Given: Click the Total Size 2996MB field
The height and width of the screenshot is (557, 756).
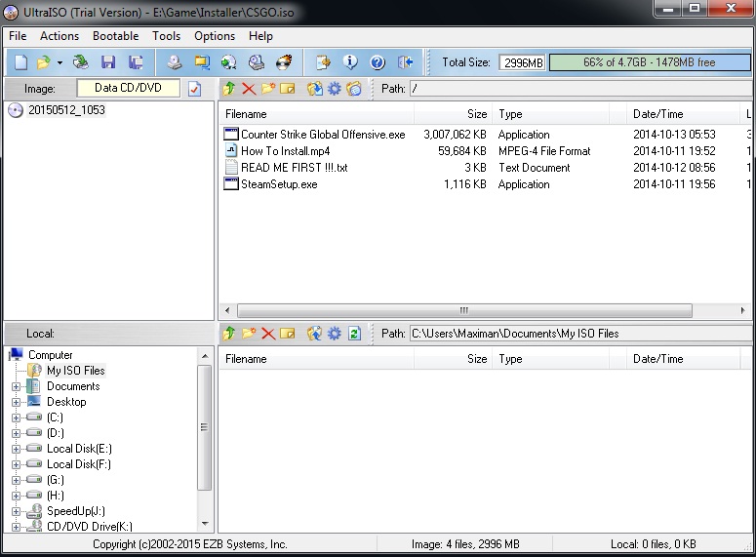Looking at the screenshot, I should tap(523, 62).
